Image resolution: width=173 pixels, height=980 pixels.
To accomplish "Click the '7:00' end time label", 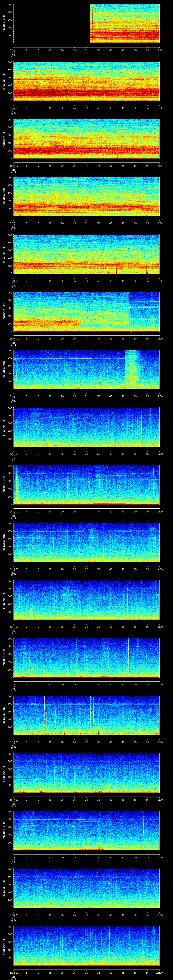I will pos(160,166).
